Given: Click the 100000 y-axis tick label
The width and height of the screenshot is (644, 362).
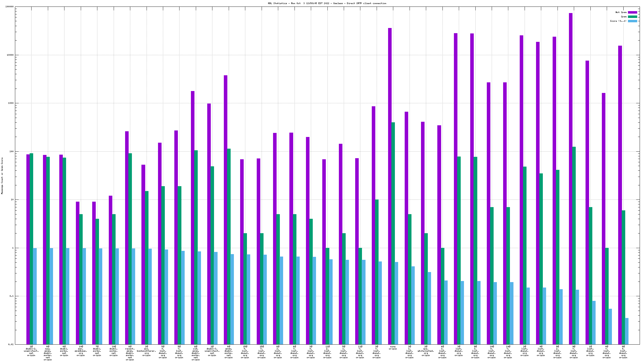Looking at the screenshot, I should tap(10, 7).
